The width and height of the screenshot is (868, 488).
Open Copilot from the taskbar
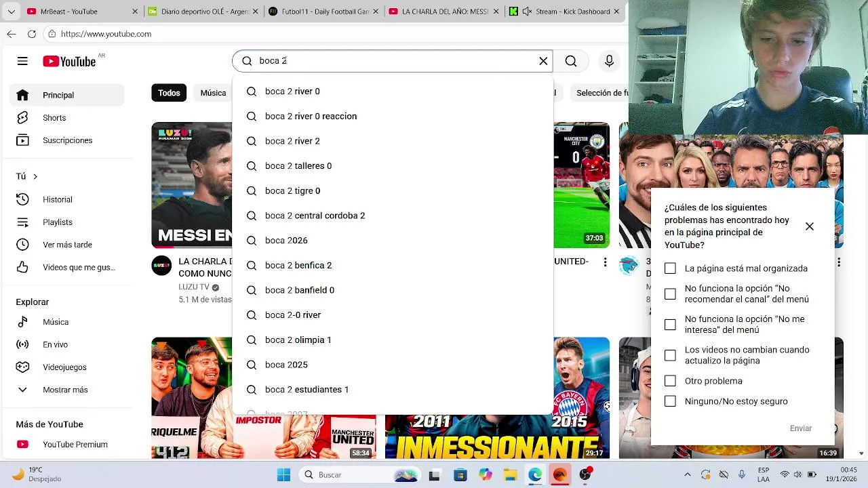[x=486, y=474]
